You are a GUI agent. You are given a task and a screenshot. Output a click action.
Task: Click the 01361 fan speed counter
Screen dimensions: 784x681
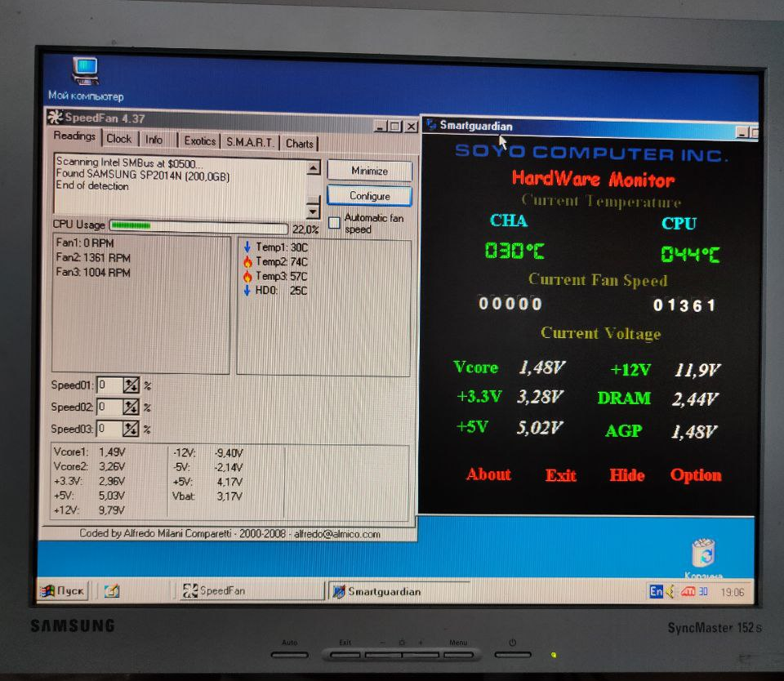tap(684, 305)
